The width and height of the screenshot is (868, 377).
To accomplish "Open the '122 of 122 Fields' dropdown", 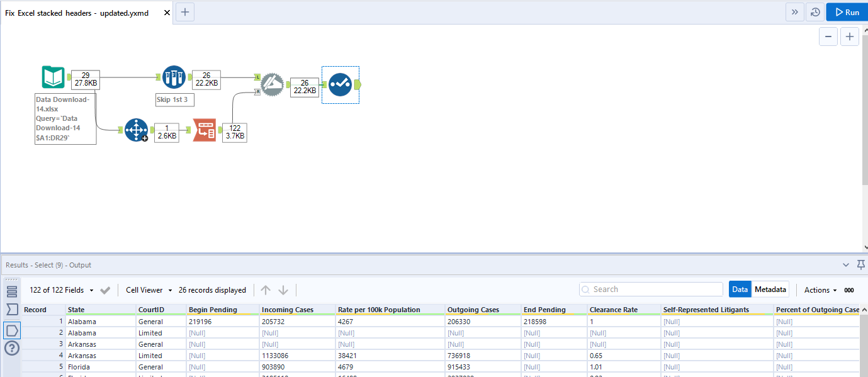I will pos(60,290).
